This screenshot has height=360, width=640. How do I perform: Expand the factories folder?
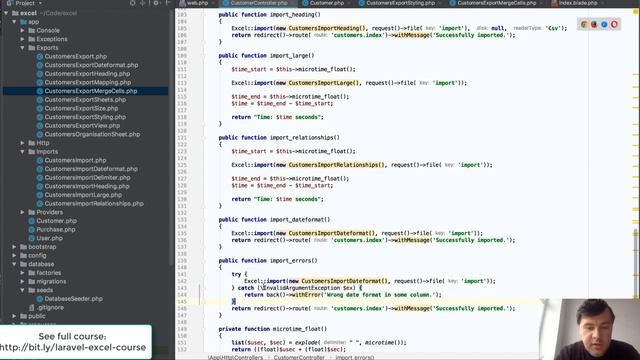click(22, 273)
